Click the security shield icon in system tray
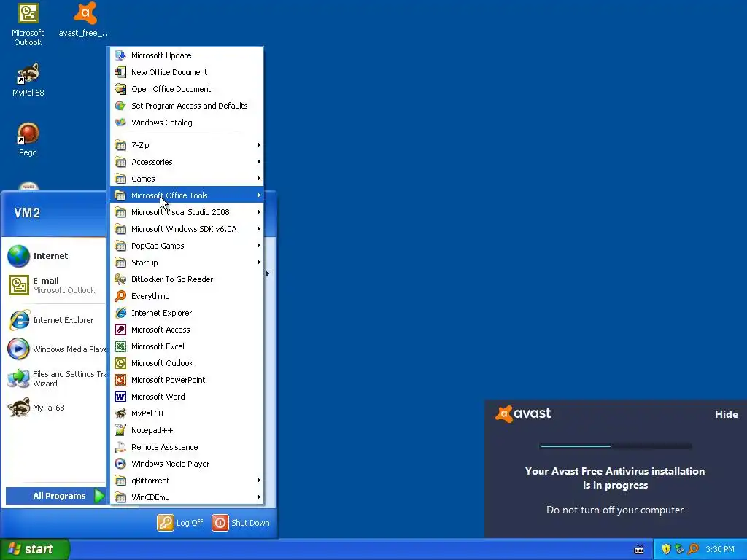 point(666,549)
